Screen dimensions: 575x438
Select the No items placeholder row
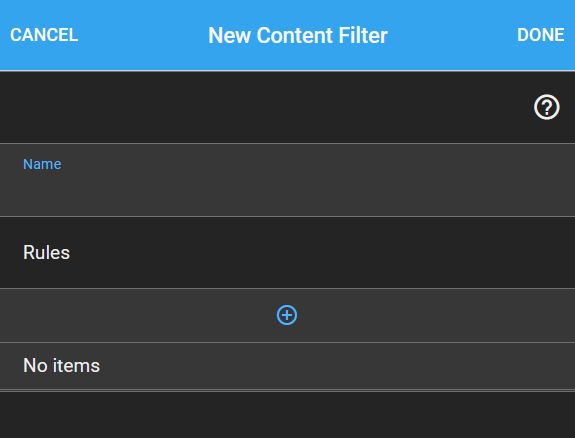288,366
